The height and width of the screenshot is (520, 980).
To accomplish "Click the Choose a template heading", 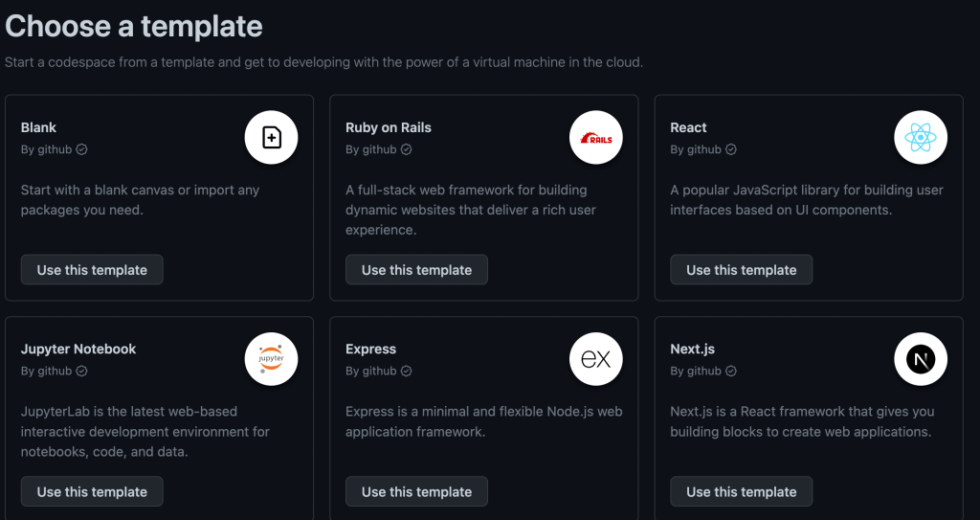I will (x=134, y=27).
